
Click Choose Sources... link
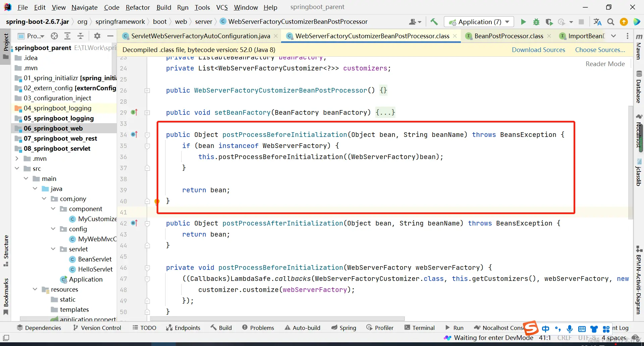tap(600, 50)
